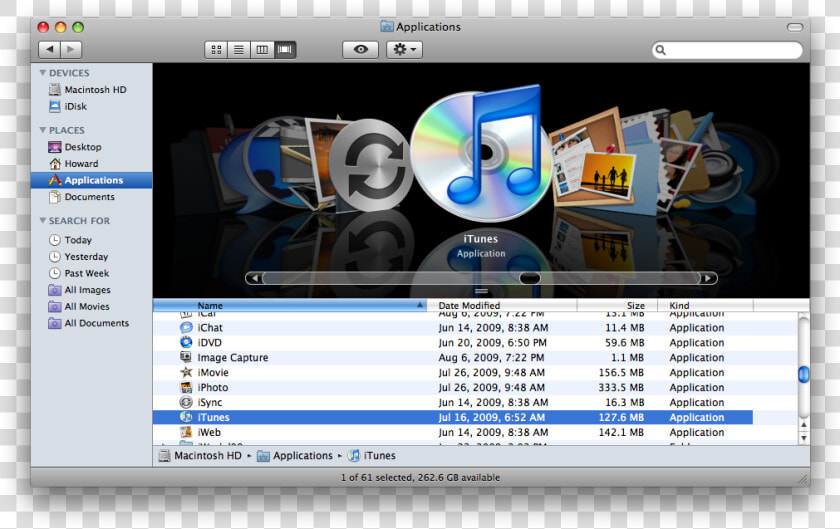Sort by Name column header
Viewport: 840px width, 529px height.
coord(290,306)
